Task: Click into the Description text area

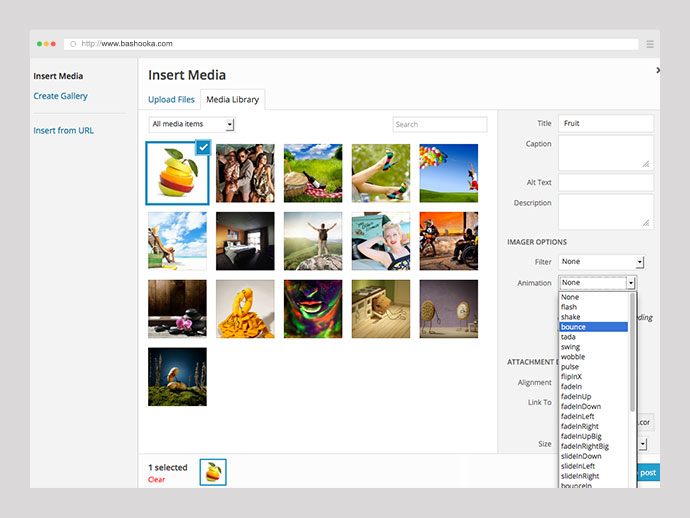Action: click(x=606, y=212)
